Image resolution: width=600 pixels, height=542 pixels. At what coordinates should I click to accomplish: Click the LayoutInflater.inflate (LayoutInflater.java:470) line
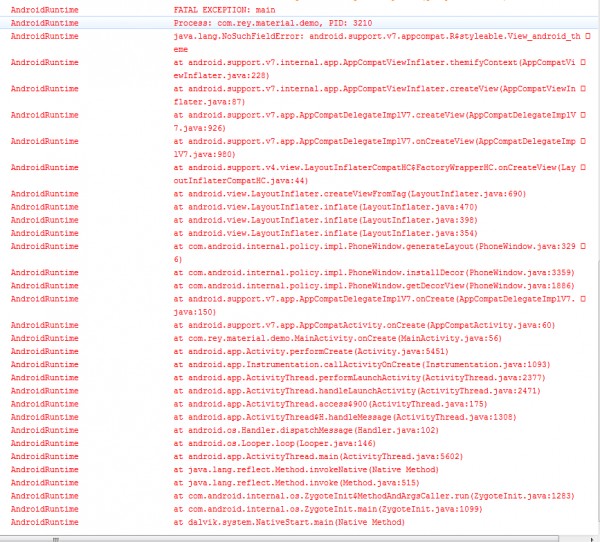pyautogui.click(x=326, y=207)
